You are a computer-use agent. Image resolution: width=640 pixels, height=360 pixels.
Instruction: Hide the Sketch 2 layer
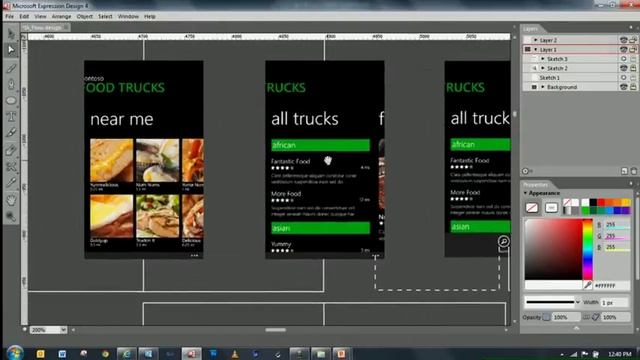pos(623,68)
